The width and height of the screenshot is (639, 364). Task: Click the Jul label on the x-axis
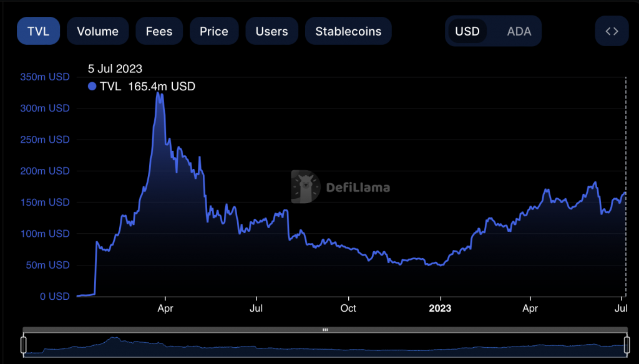point(256,308)
